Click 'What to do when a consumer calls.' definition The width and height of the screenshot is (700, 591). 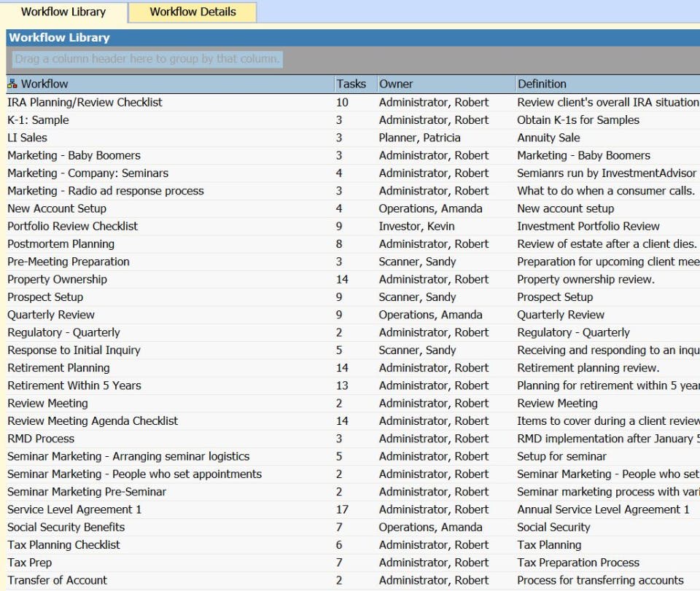click(x=606, y=191)
